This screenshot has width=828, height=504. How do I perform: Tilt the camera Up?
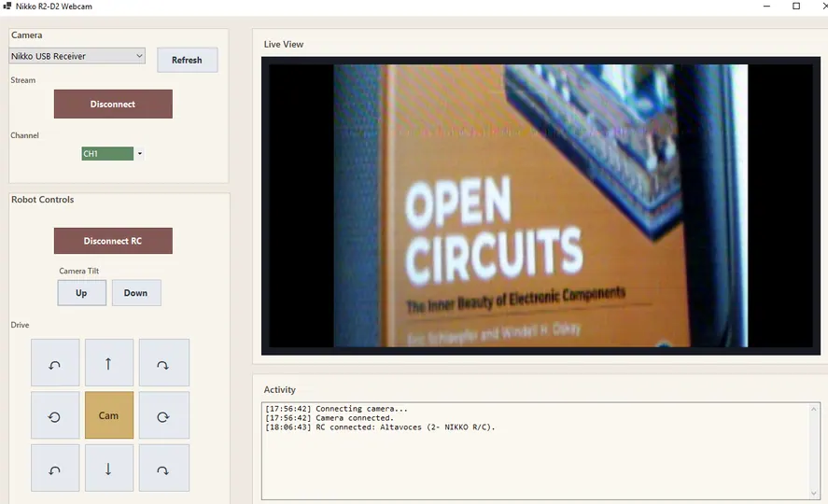[81, 293]
